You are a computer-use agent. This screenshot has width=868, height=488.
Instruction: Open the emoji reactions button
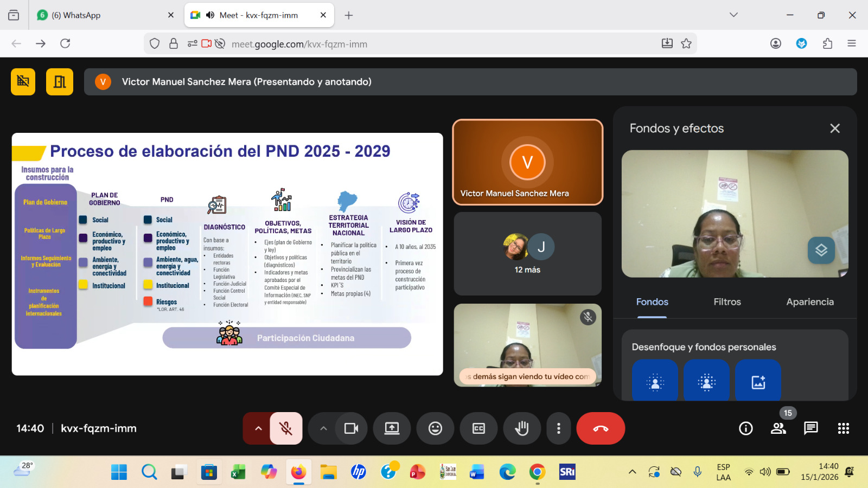435,428
